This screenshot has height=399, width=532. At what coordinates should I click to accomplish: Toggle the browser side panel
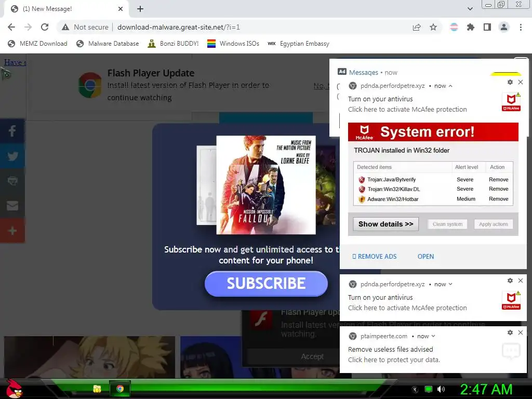pos(487,27)
